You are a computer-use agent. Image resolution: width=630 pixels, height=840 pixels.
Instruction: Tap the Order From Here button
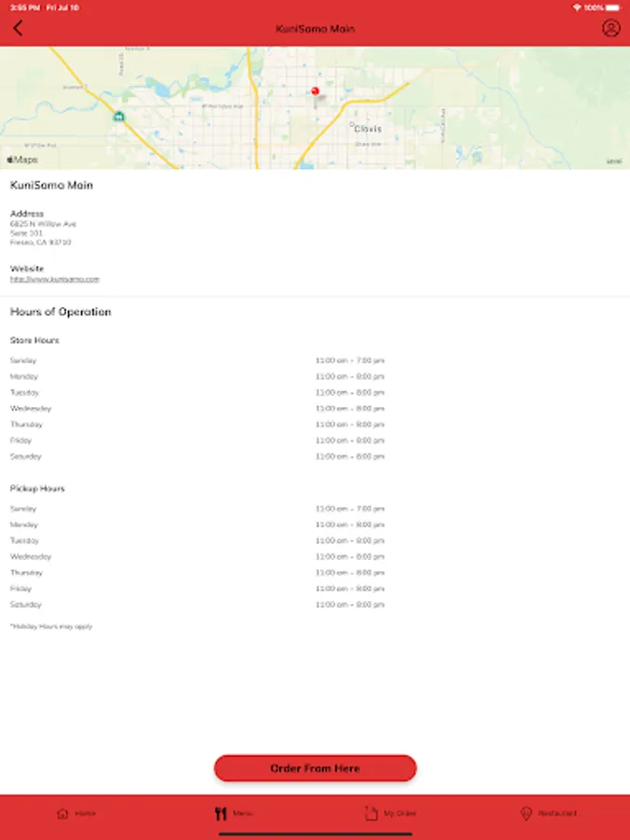point(315,768)
